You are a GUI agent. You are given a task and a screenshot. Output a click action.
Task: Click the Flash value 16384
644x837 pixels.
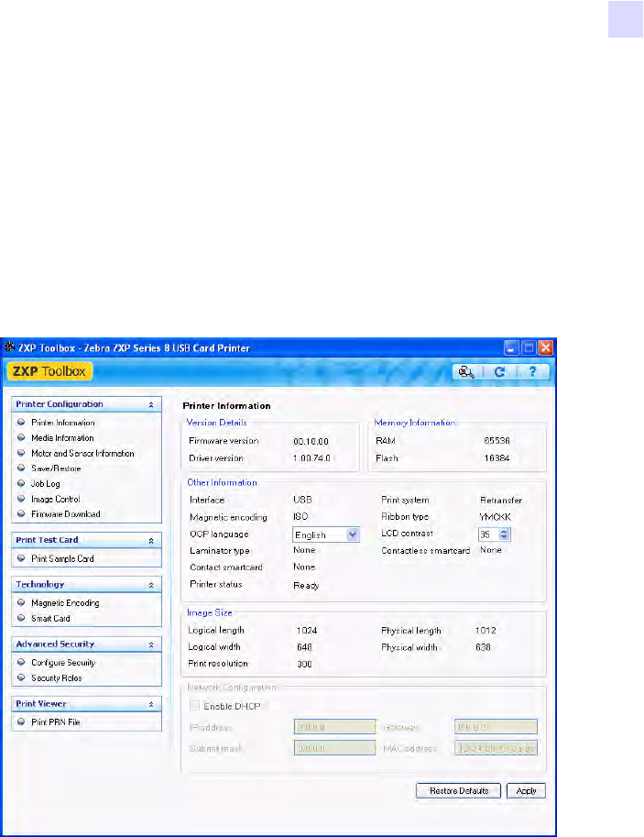point(497,458)
